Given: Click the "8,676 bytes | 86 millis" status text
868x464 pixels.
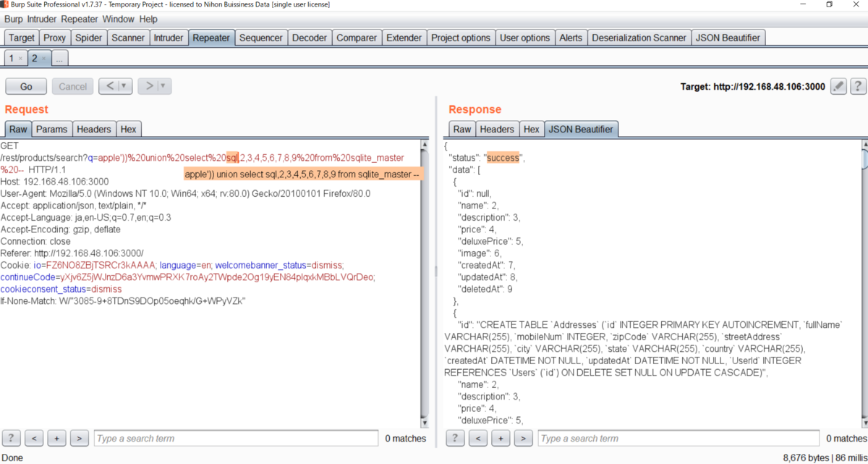Looking at the screenshot, I should click(824, 457).
